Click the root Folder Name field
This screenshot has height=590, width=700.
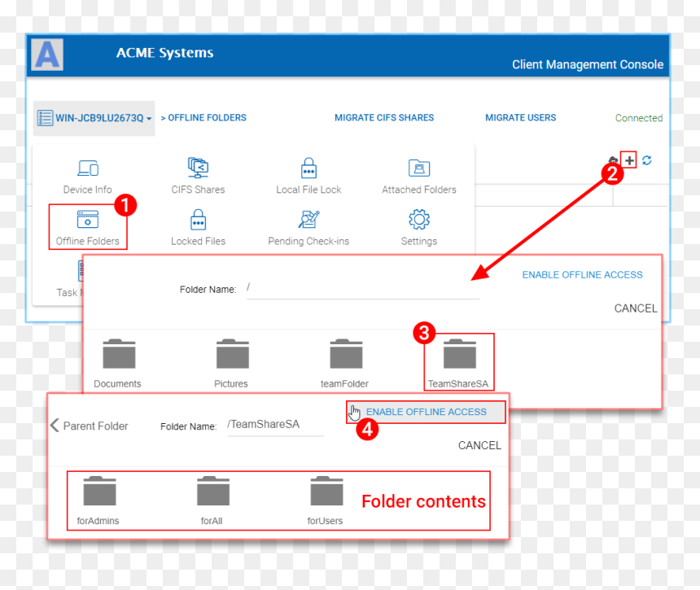coord(363,288)
